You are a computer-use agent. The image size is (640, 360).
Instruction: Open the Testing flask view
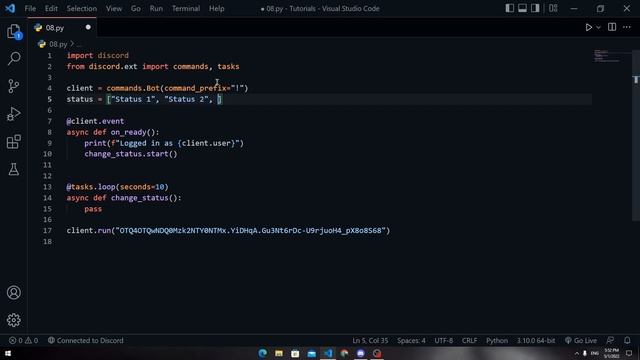coord(13,169)
